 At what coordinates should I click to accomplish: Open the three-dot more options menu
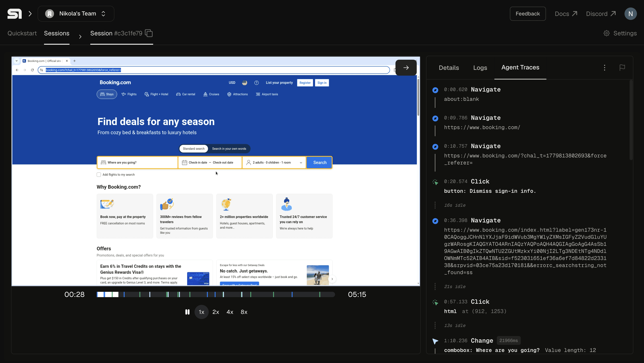coord(605,68)
